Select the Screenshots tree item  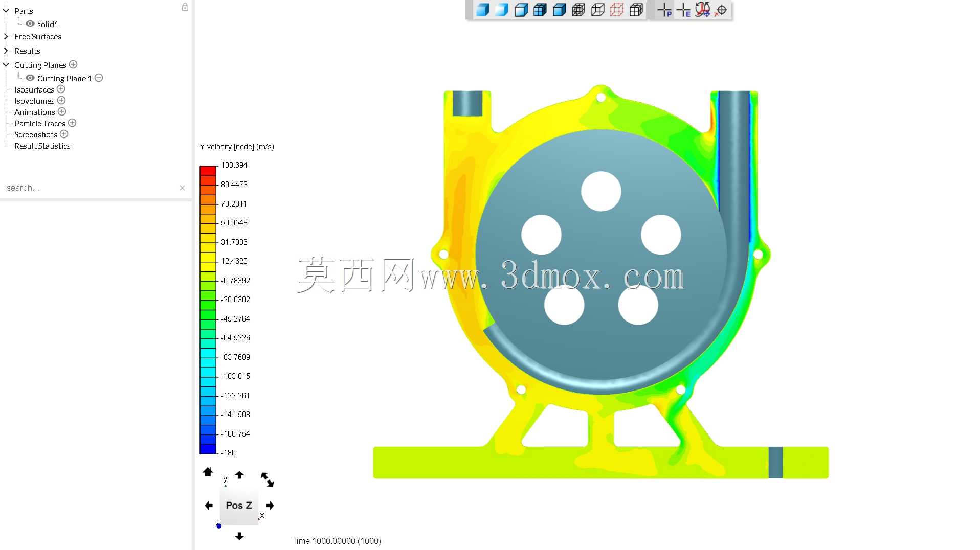[x=36, y=135]
